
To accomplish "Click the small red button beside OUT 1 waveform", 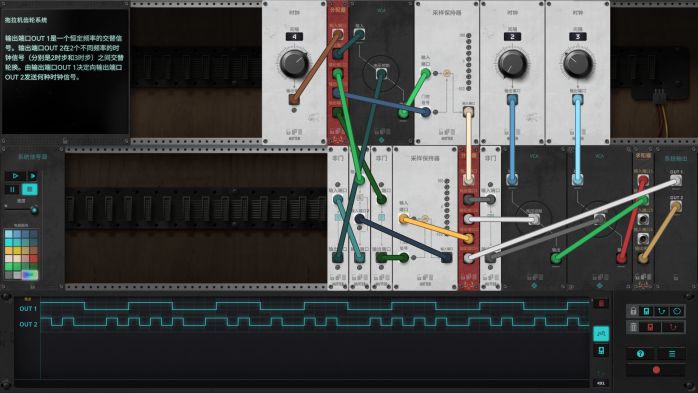I will coord(601,304).
